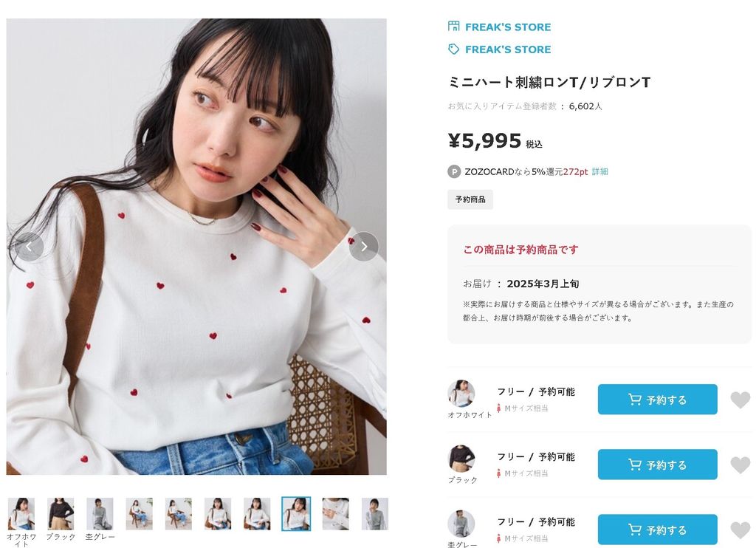Reserve the ブラック item with 予約する button
The image size is (756, 548).
point(657,465)
